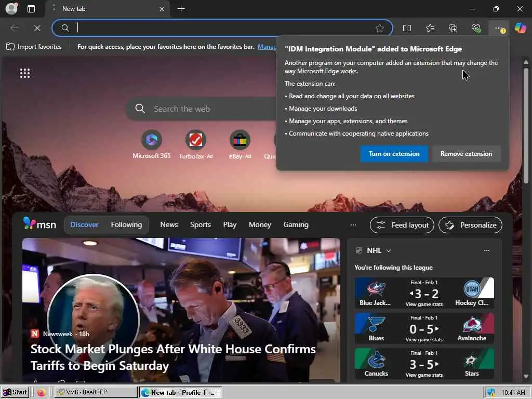Select the Discover feed tab
532x399 pixels.
click(84, 224)
